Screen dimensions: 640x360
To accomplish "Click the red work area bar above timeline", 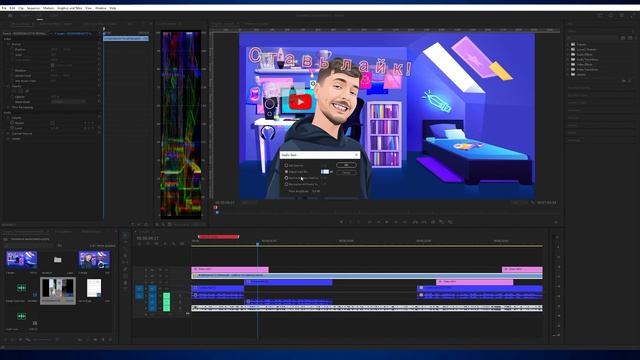I will (x=218, y=236).
